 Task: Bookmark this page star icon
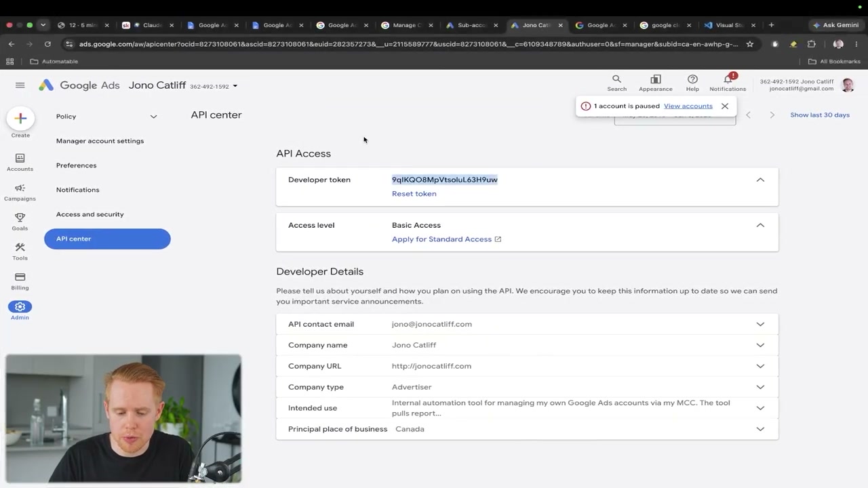pos(749,44)
